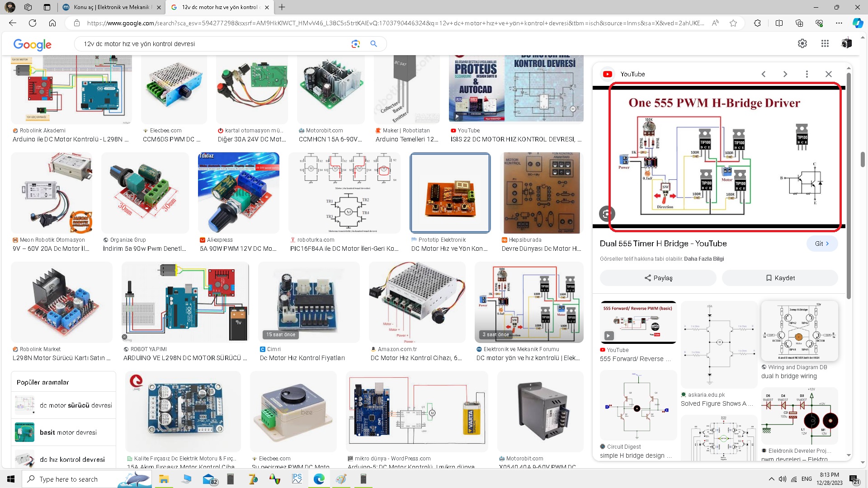Click the Lens icon on the preview image
Image resolution: width=868 pixels, height=488 pixels.
point(607,214)
